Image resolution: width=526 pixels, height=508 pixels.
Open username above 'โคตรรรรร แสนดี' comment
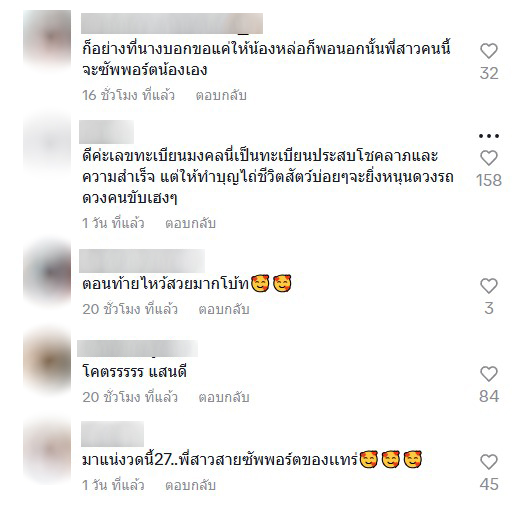click(138, 348)
